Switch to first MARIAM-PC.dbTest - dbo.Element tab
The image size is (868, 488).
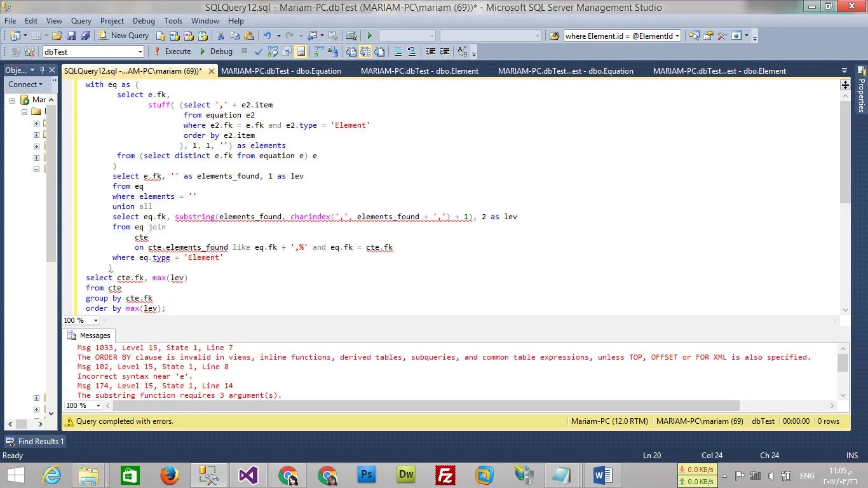click(419, 71)
